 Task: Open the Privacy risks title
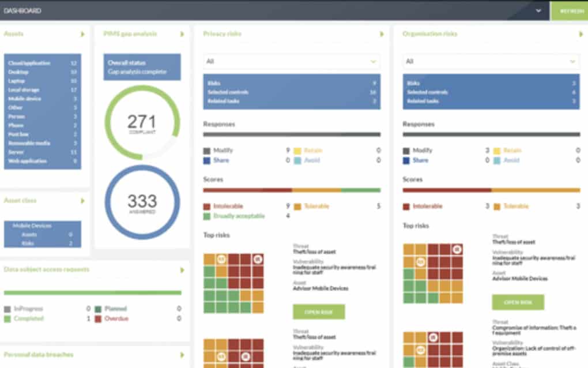pos(222,34)
